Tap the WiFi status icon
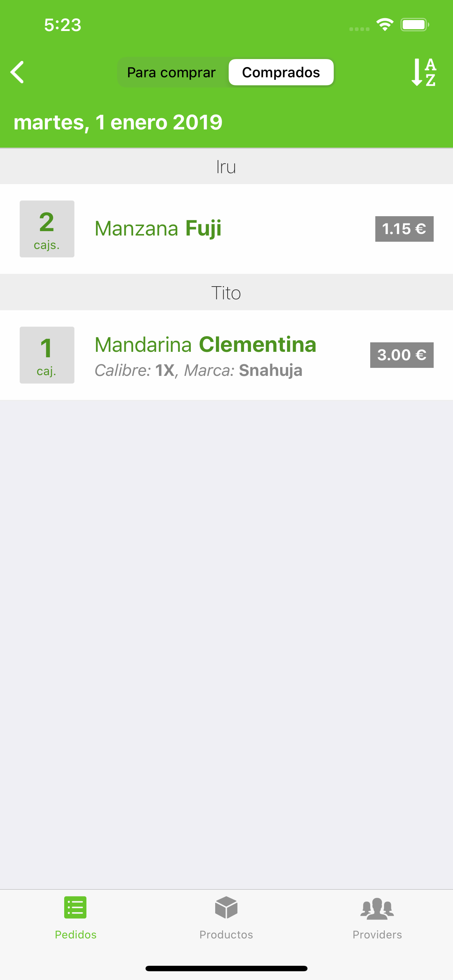 385,25
